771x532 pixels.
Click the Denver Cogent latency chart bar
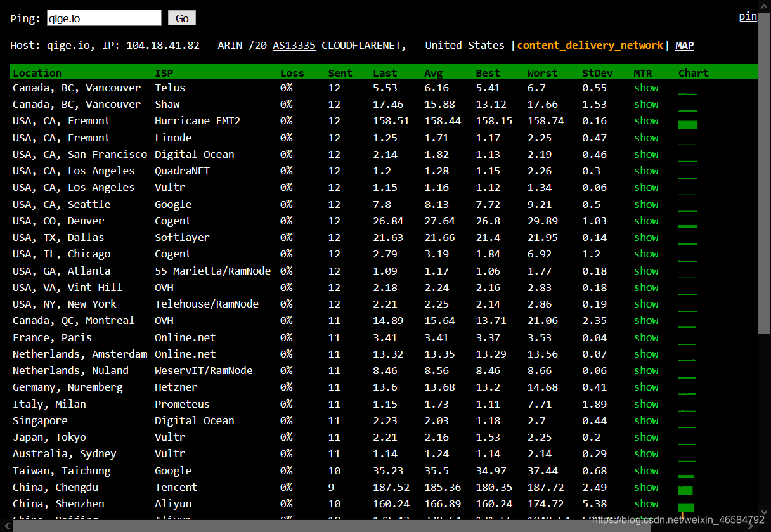click(x=688, y=226)
